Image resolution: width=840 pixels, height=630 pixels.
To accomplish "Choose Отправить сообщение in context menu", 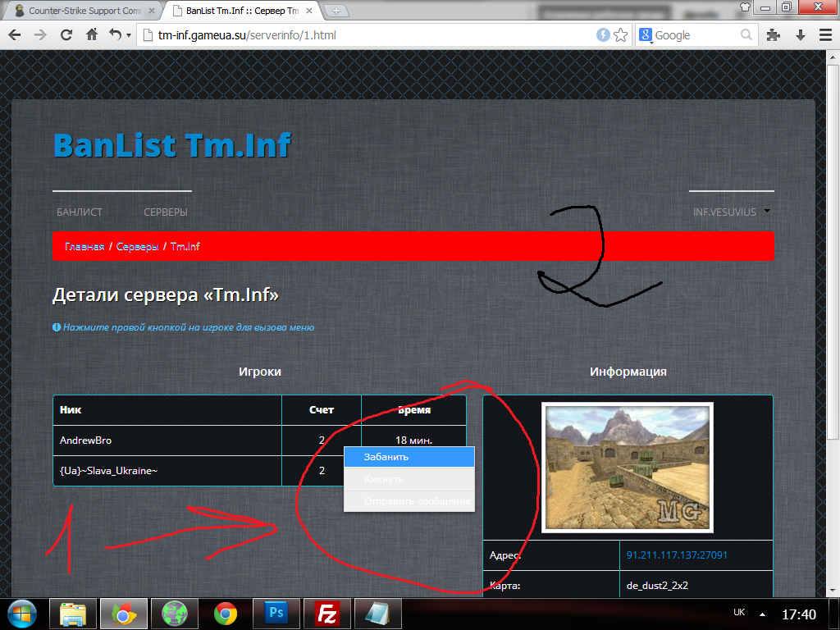I will (x=409, y=501).
